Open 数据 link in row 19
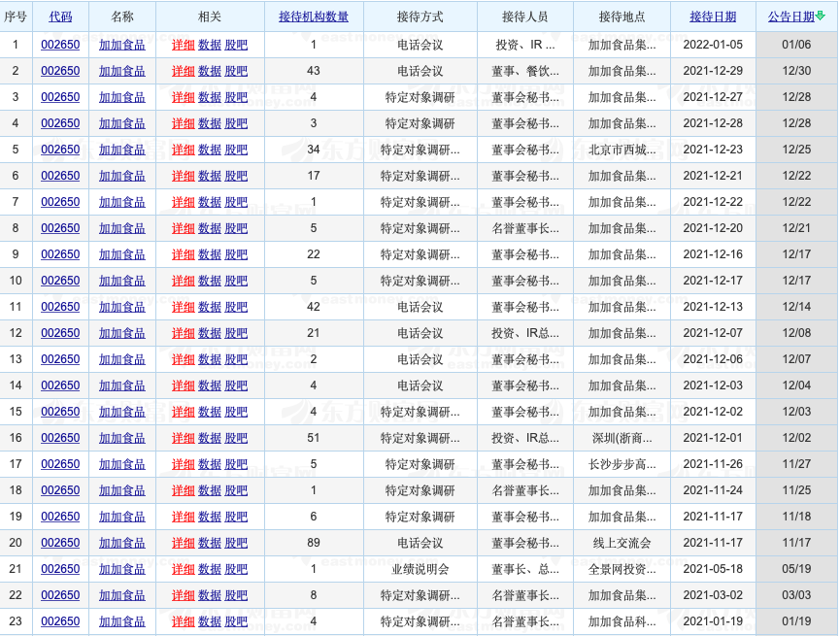This screenshot has width=840, height=636. coord(210,517)
